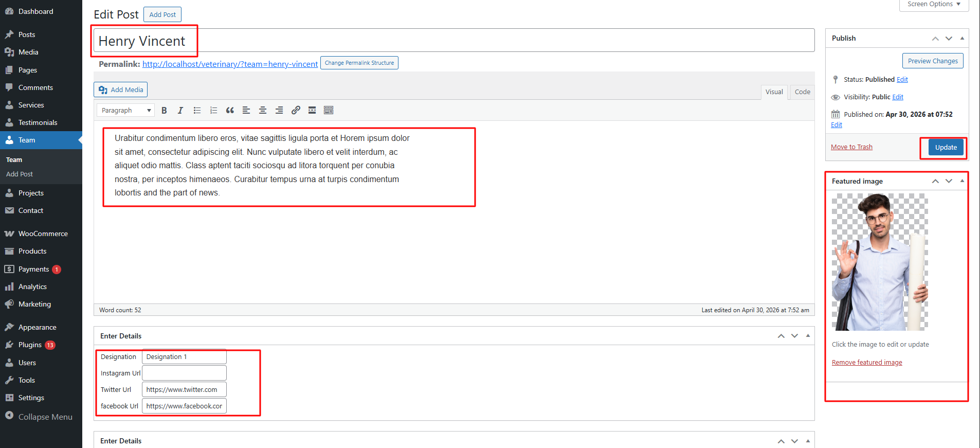Click the Remove featured image link
This screenshot has width=980, height=448.
867,363
